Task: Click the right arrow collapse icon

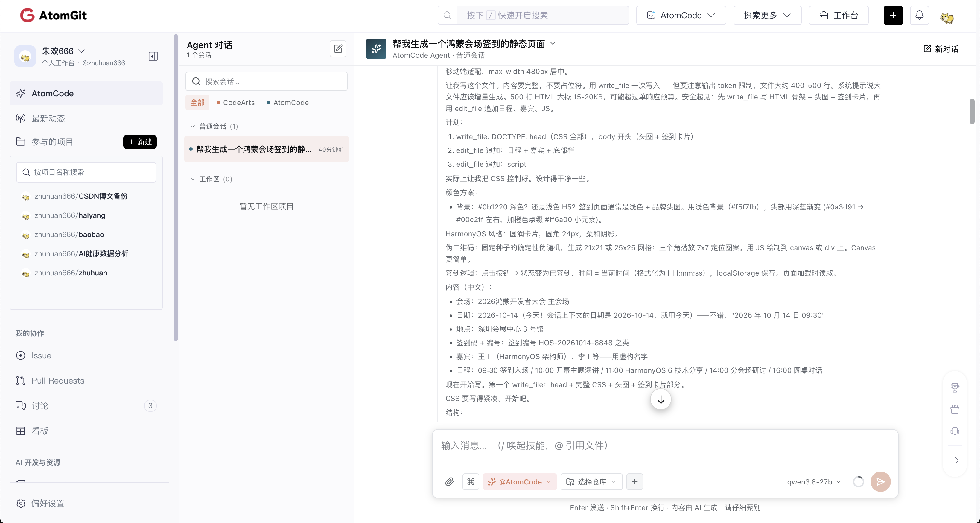Action: 955,460
